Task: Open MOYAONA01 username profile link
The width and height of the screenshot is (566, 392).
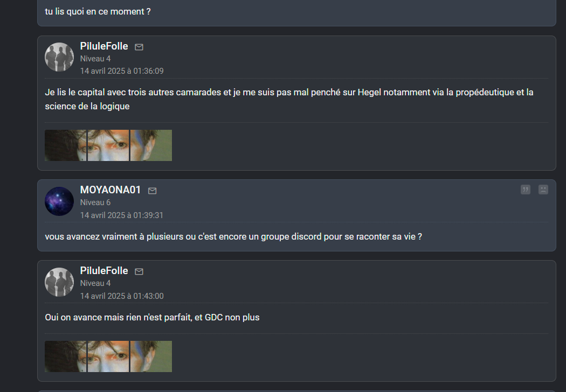Action: (x=111, y=190)
